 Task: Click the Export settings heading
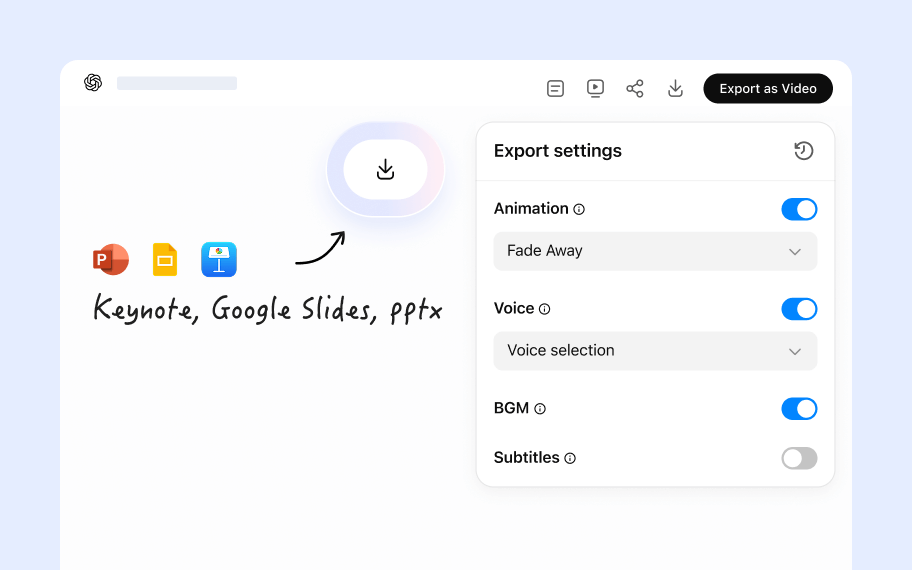point(557,151)
